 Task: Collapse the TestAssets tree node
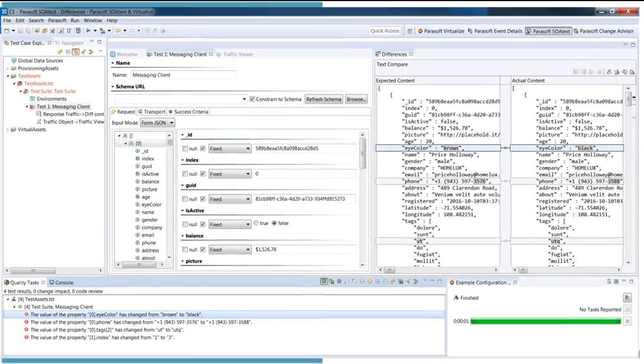(8, 76)
